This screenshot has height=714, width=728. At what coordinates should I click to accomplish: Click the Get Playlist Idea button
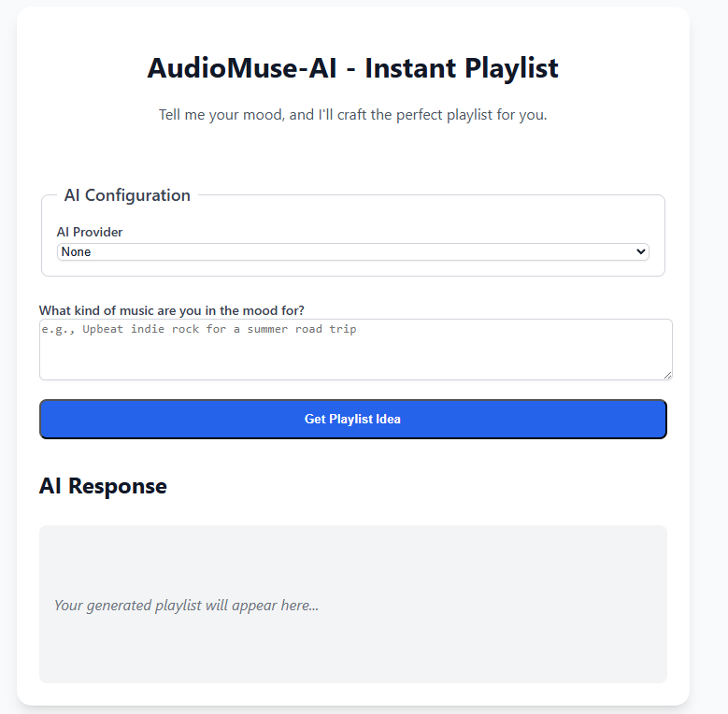(352, 419)
